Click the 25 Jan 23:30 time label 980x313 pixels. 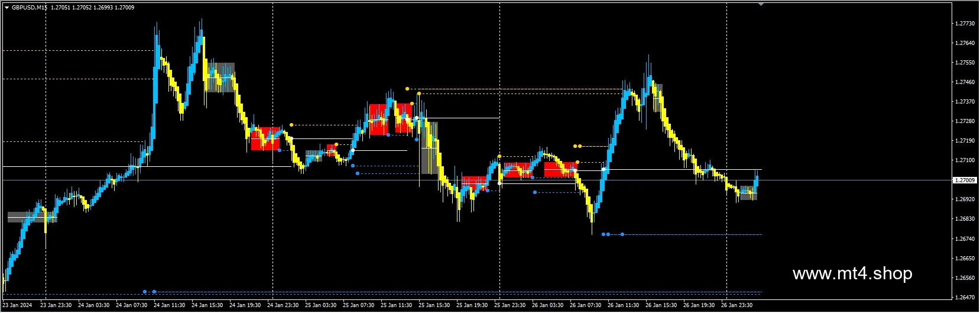point(510,306)
